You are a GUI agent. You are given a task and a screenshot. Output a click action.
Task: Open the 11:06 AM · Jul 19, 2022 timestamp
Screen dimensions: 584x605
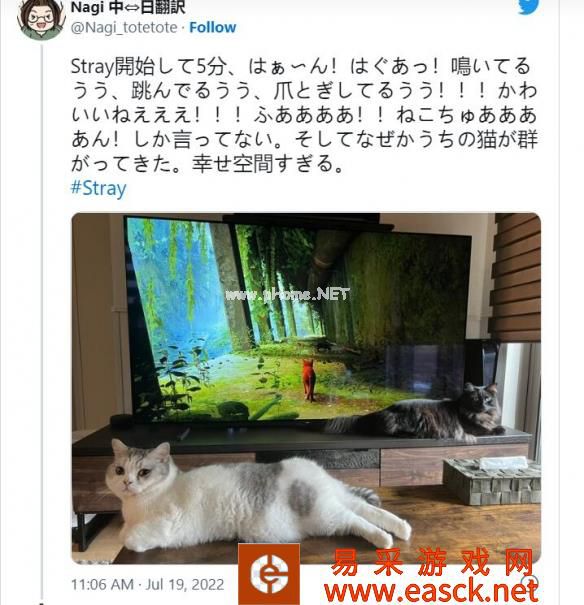pyautogui.click(x=148, y=584)
